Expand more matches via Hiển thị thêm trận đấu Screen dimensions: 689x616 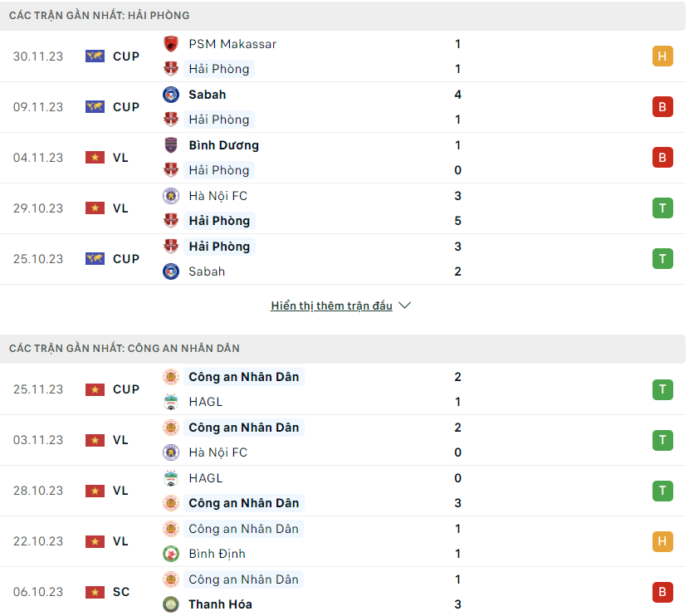(x=331, y=306)
